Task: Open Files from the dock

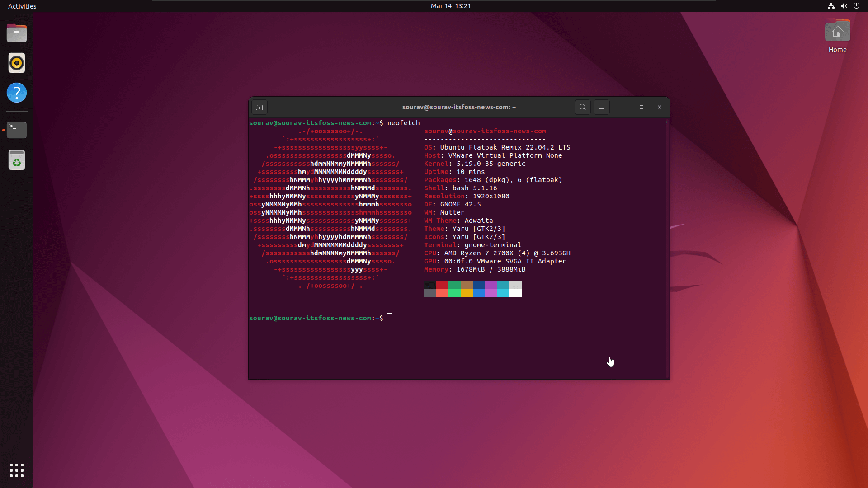Action: 16,33
